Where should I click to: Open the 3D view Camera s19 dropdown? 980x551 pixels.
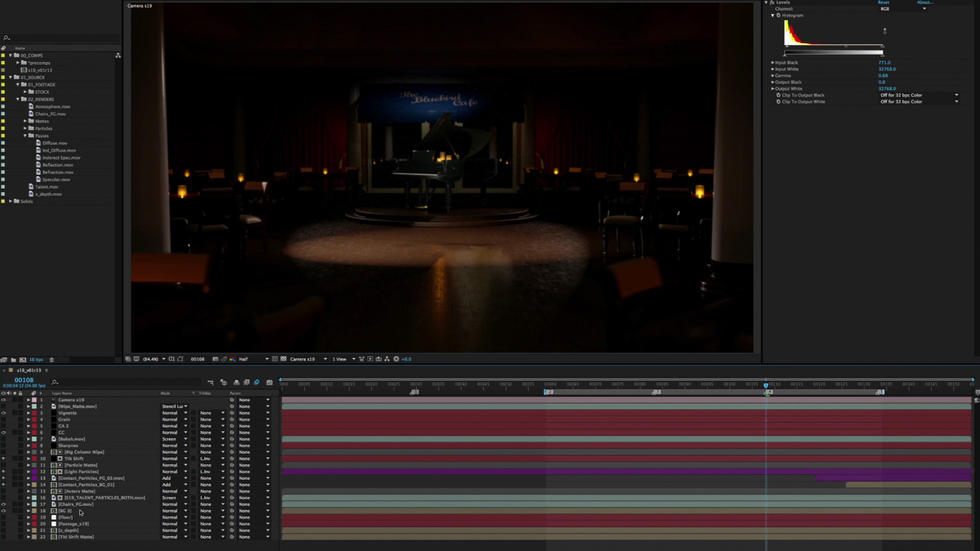[308, 359]
